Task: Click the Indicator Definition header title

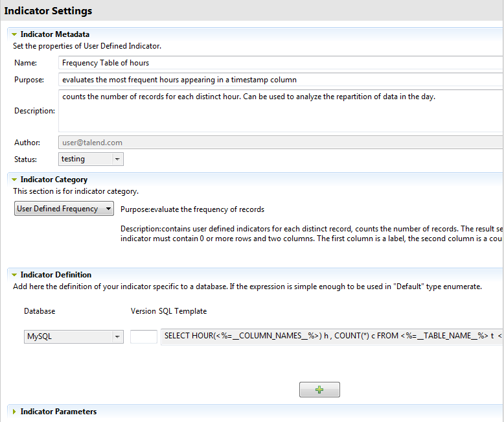Action: 56,275
